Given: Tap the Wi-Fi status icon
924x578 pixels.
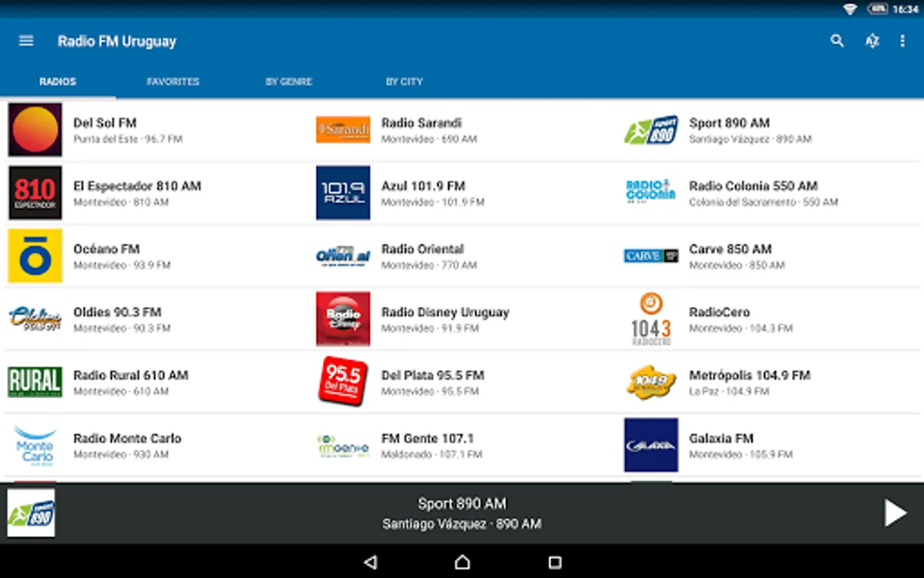Looking at the screenshot, I should [x=850, y=9].
